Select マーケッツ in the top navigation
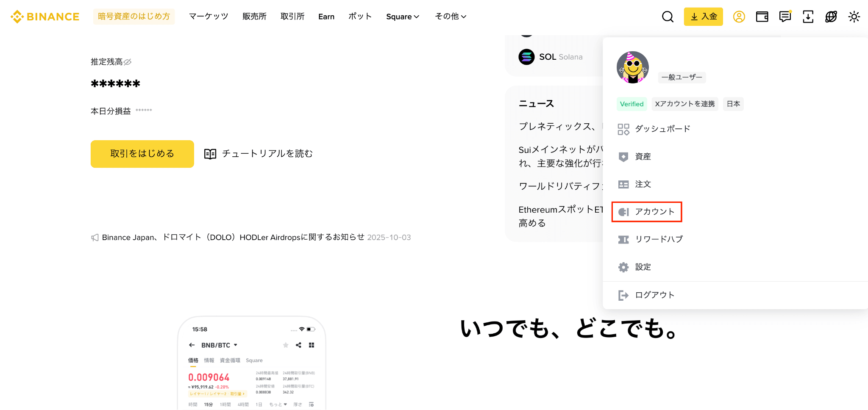Viewport: 868px width, 410px height. pos(208,17)
